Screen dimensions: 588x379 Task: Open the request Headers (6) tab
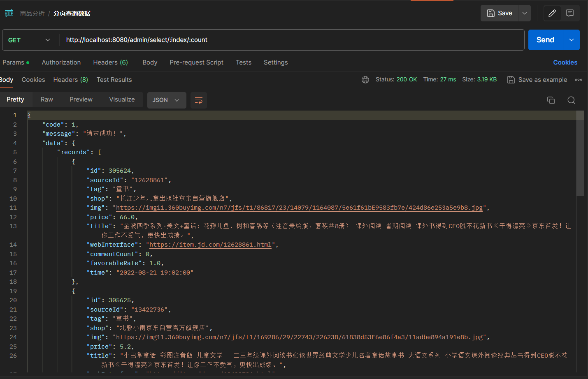pos(110,62)
